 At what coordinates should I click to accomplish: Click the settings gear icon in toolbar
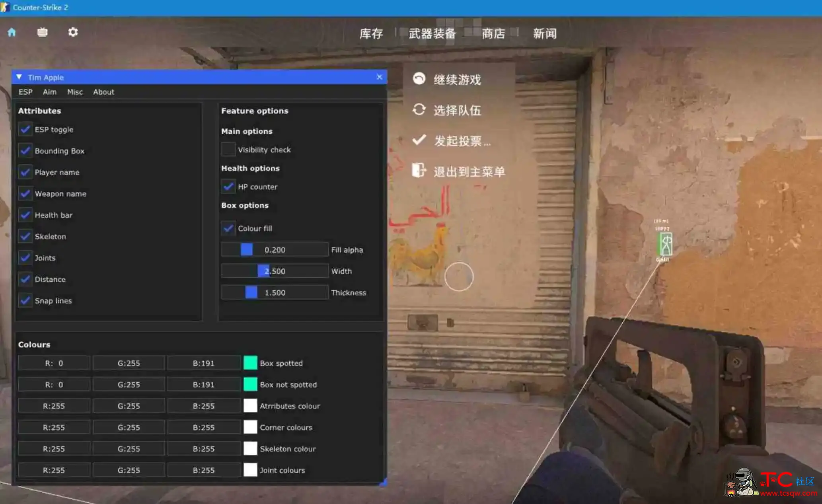click(x=73, y=32)
